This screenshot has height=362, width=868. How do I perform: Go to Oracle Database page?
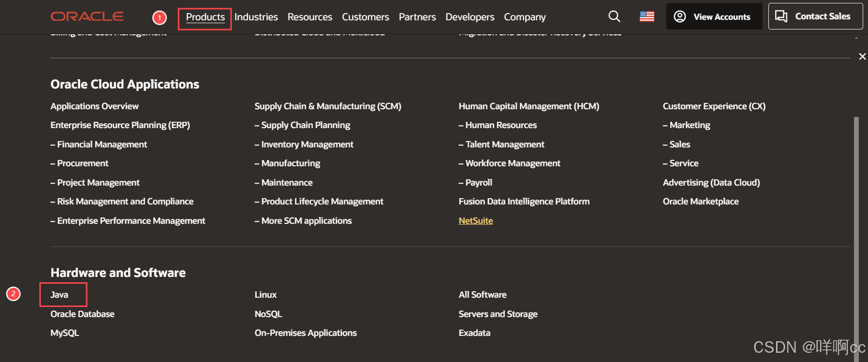[82, 314]
